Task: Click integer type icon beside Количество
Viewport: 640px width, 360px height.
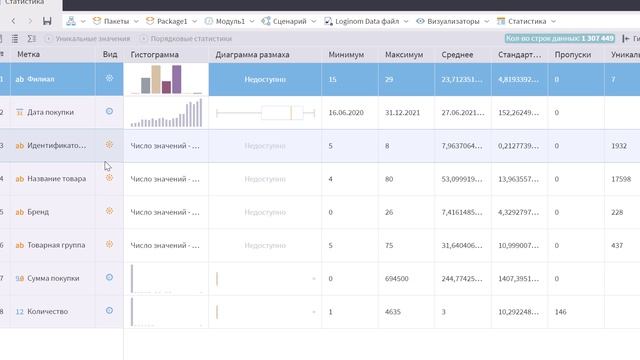Action: pyautogui.click(x=20, y=311)
